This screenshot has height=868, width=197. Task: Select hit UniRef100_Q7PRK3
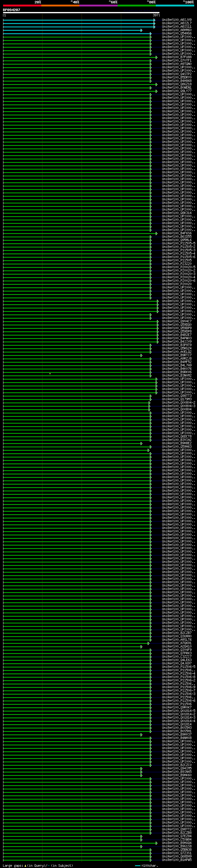click(x=177, y=653)
